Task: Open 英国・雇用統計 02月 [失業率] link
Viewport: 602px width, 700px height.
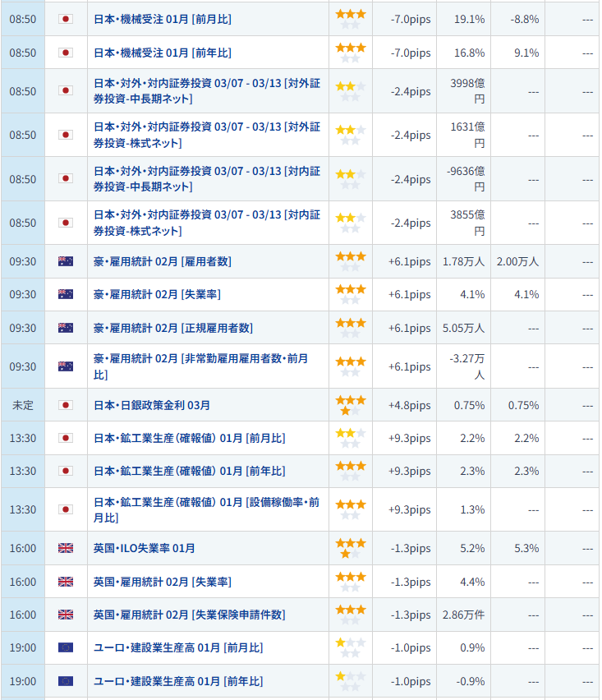Action: tap(163, 582)
